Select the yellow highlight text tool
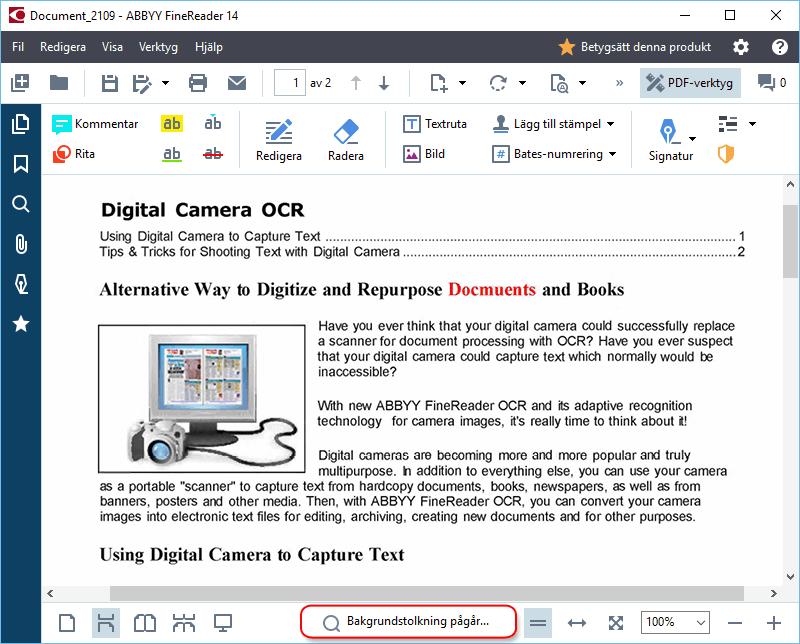 172,123
